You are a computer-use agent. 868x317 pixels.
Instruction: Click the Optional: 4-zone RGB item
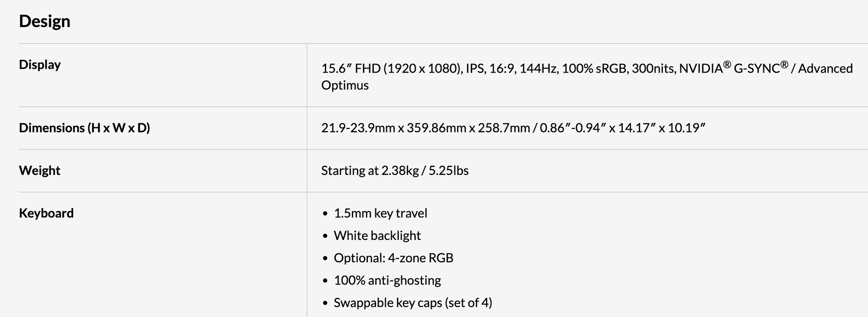click(x=393, y=258)
